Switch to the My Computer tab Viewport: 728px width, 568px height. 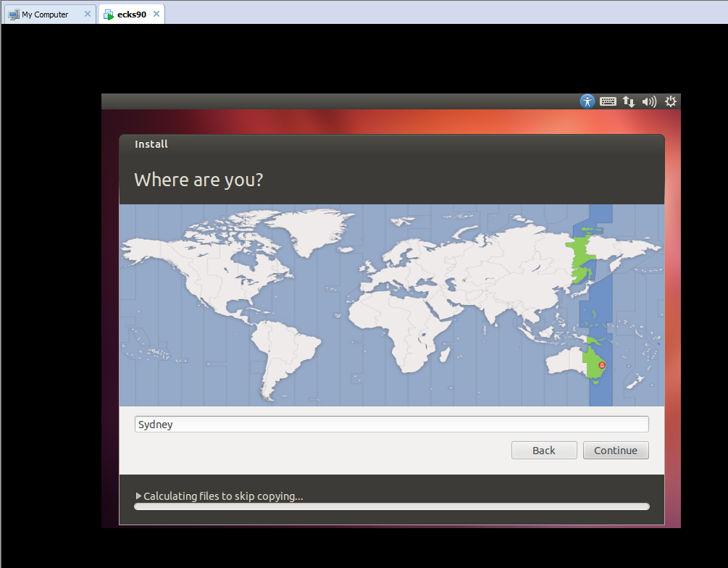tap(50, 14)
